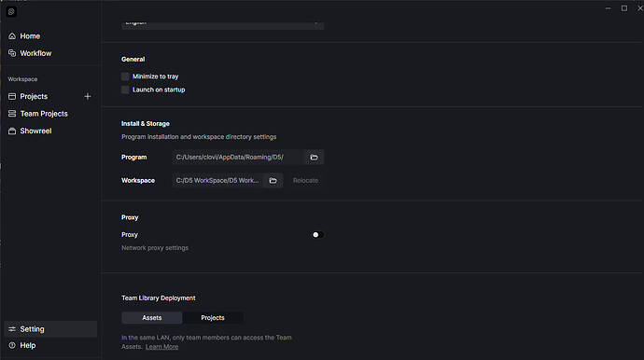Open the Home page icon
This screenshot has width=644, height=360.
(x=12, y=36)
